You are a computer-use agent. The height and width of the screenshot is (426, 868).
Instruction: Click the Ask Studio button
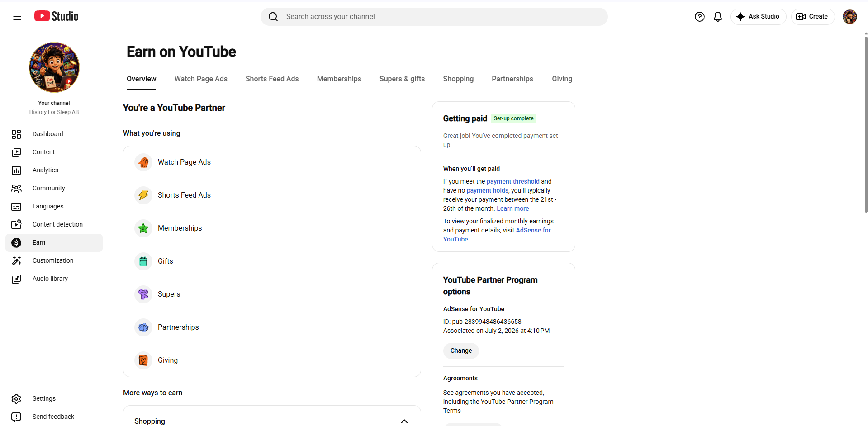[x=758, y=17]
